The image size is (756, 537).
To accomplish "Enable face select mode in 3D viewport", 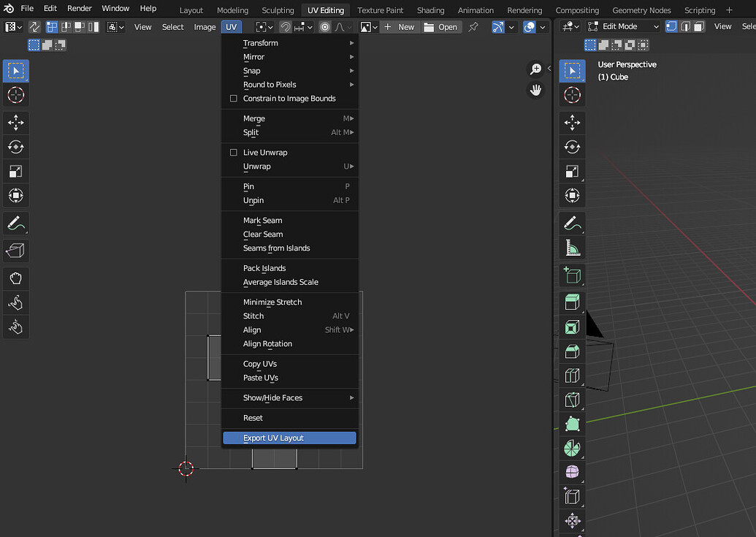I will point(699,26).
